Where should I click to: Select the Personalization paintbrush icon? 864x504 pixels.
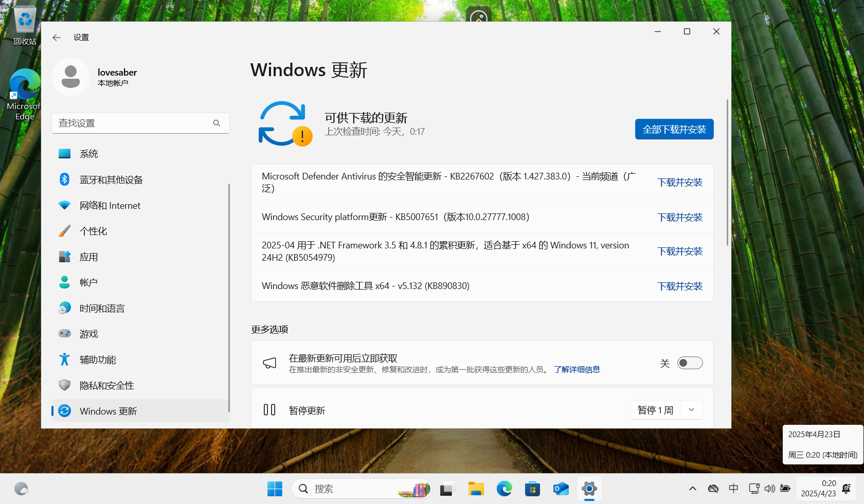point(64,231)
